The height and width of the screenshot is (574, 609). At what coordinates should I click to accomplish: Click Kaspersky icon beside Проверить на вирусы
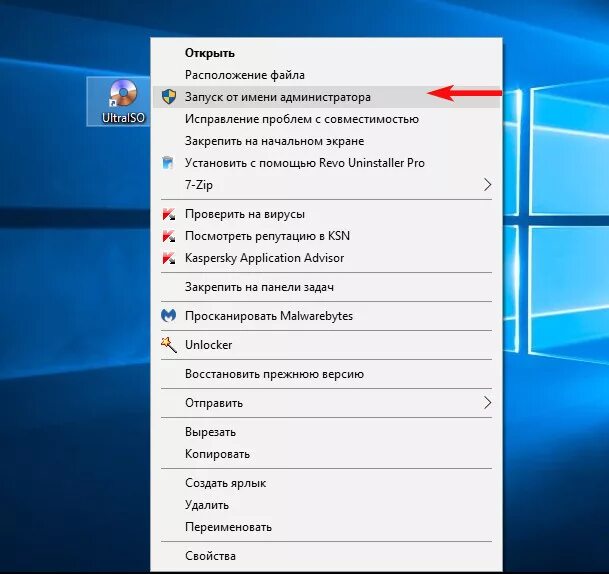coord(169,214)
